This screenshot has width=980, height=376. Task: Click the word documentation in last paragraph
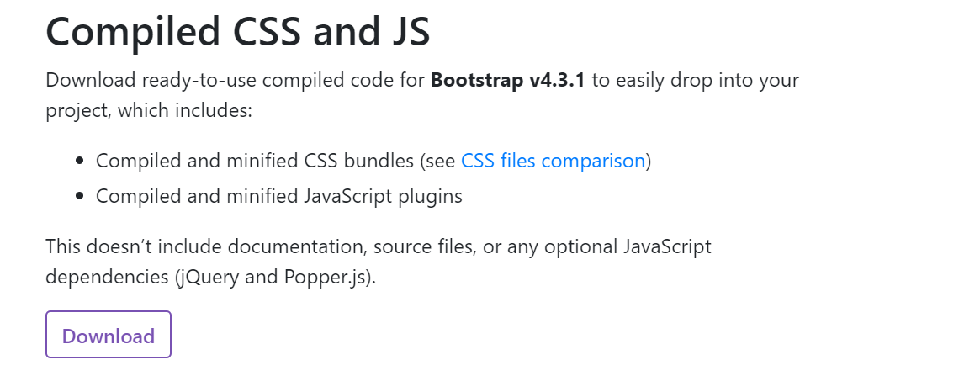click(295, 246)
